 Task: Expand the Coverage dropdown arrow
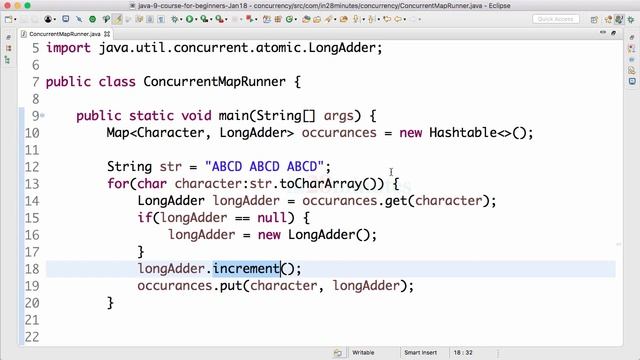coord(211,19)
